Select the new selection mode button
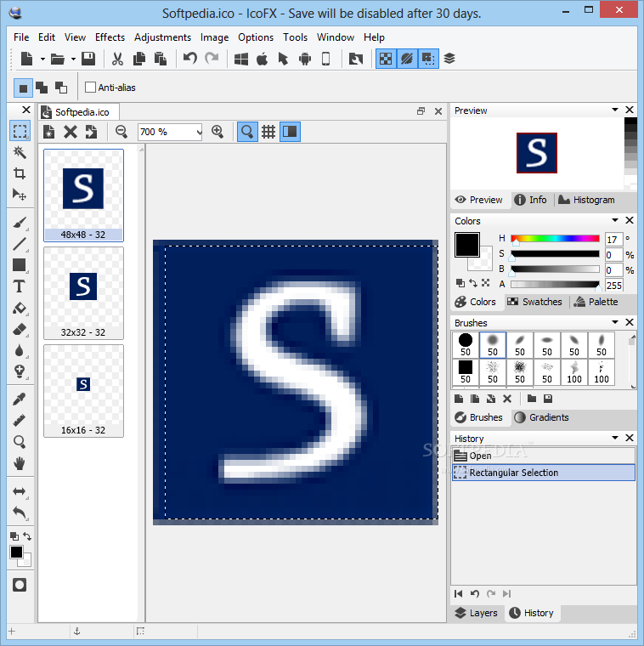Screen dimensions: 644x646 (x=23, y=88)
